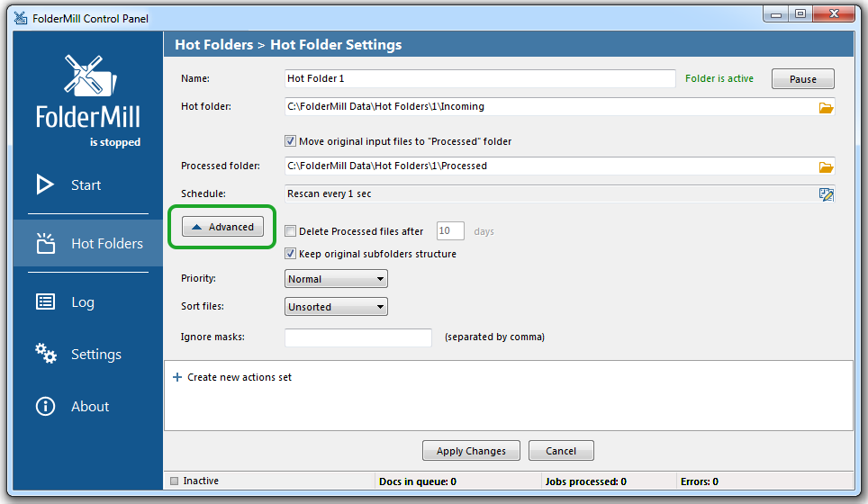Browse for Processed folder using folder icon
Image resolution: width=868 pixels, height=504 pixels.
tap(826, 167)
